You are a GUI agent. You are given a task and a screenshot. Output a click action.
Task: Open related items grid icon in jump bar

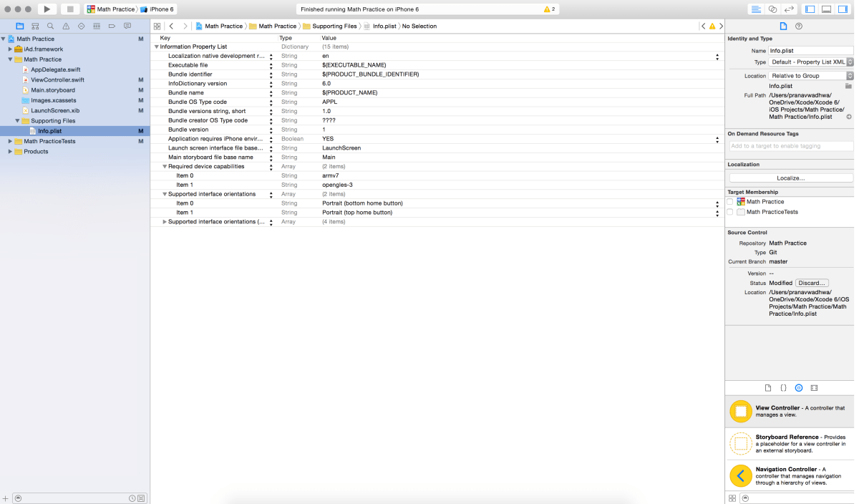(157, 26)
